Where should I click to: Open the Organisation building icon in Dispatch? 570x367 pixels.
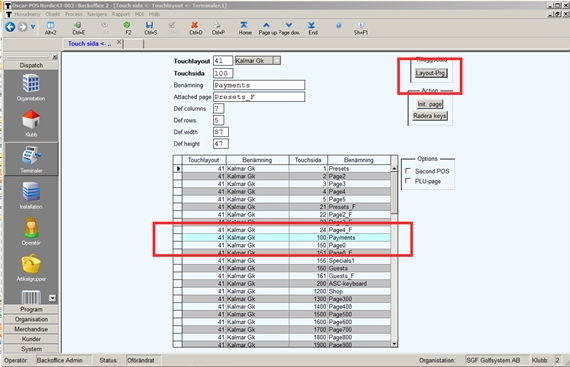pyautogui.click(x=31, y=87)
